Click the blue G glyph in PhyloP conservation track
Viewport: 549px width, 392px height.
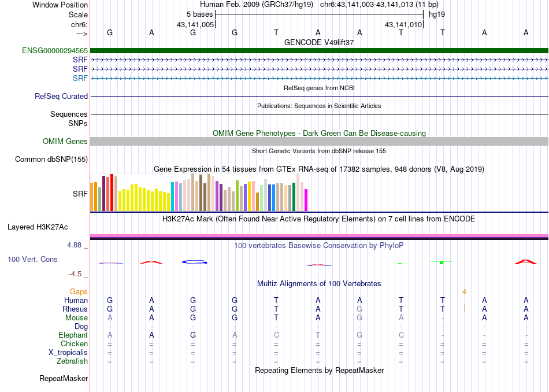[195, 262]
